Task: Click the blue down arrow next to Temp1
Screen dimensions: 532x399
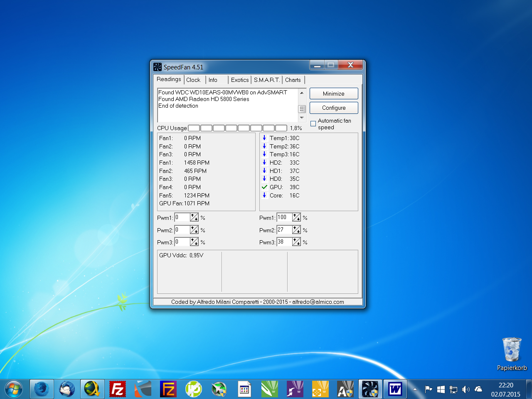Action: (264, 138)
